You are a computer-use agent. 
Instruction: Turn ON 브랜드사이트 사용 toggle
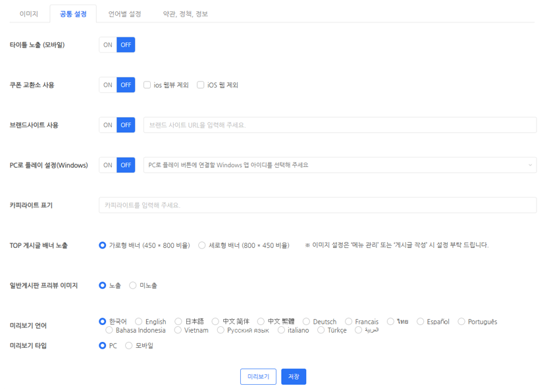108,125
